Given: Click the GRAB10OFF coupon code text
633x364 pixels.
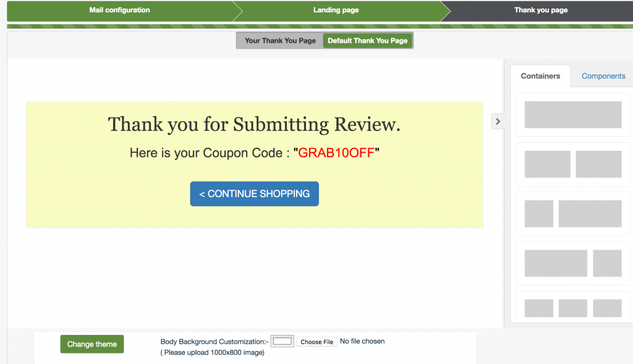Looking at the screenshot, I should pyautogui.click(x=336, y=153).
